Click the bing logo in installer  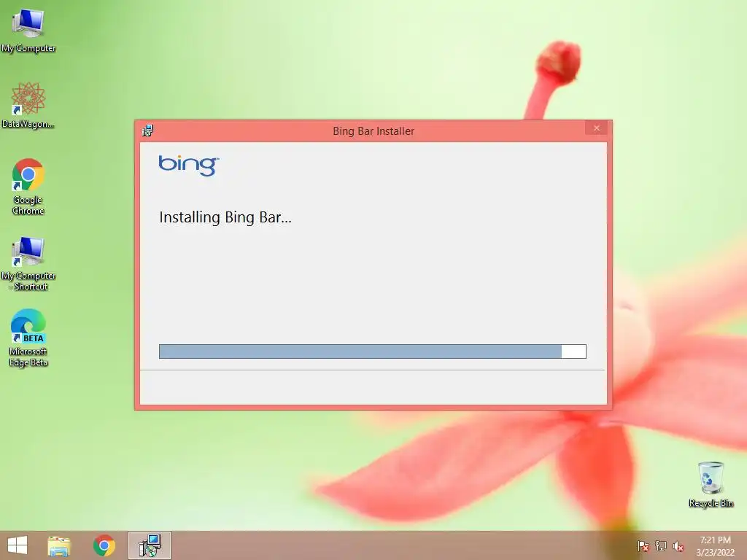coord(189,166)
